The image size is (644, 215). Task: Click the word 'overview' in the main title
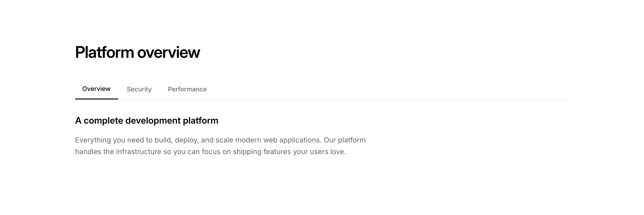pos(169,53)
